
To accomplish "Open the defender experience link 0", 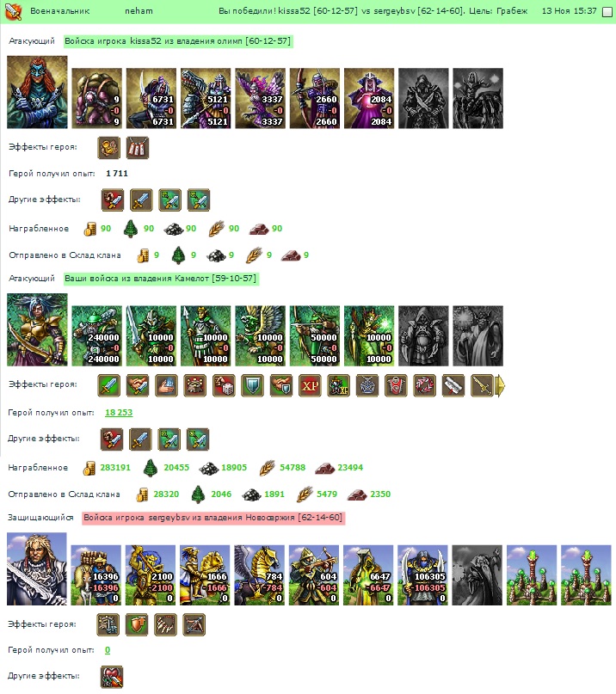I will pos(108,650).
